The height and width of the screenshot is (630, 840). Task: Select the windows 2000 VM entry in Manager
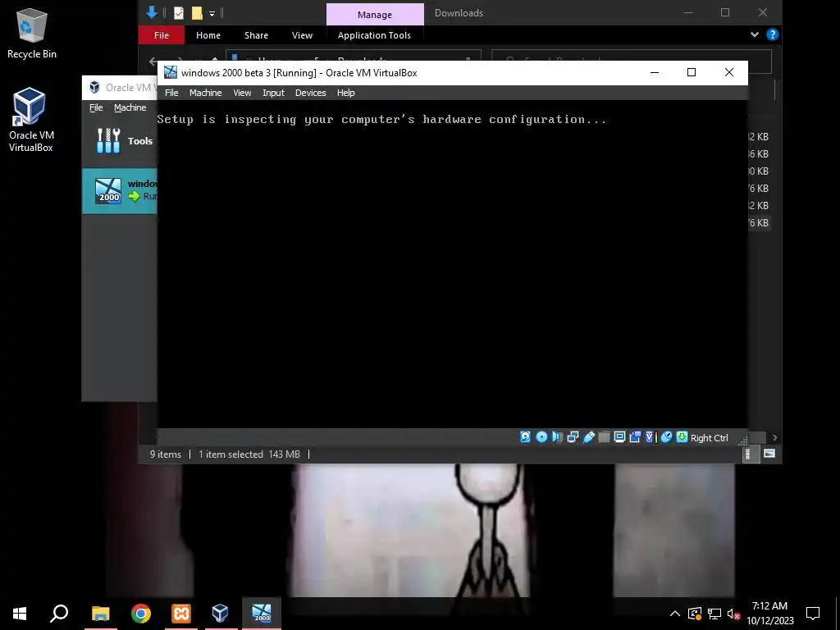click(120, 190)
